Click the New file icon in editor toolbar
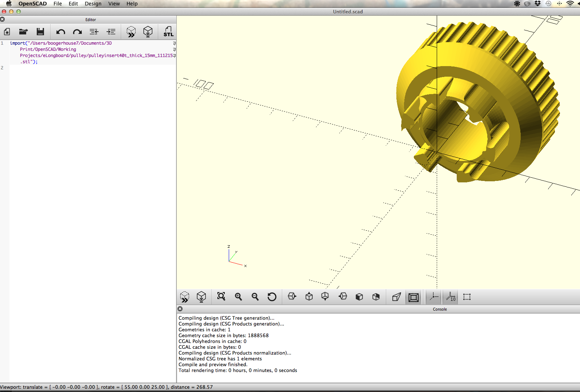This screenshot has height=392, width=580. 7,32
